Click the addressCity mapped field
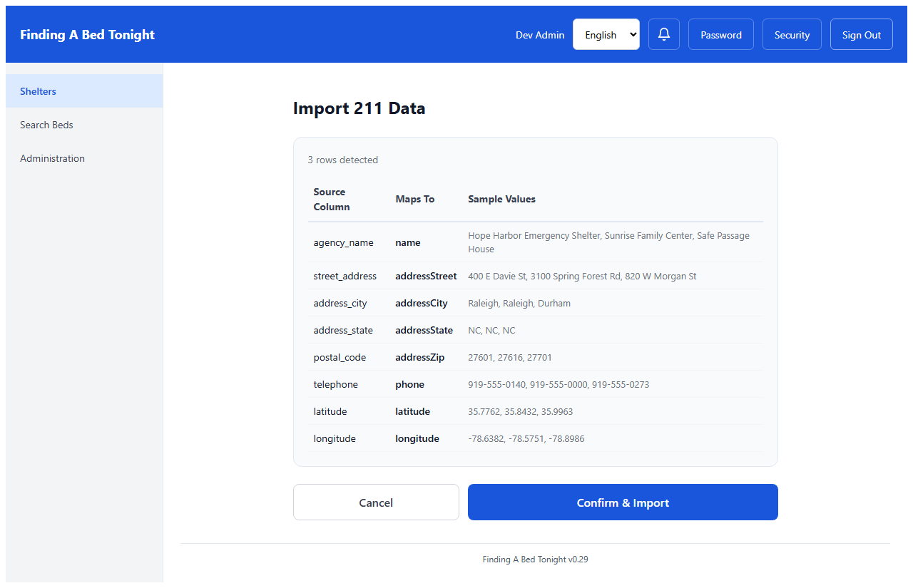The width and height of the screenshot is (913, 588). tap(422, 303)
